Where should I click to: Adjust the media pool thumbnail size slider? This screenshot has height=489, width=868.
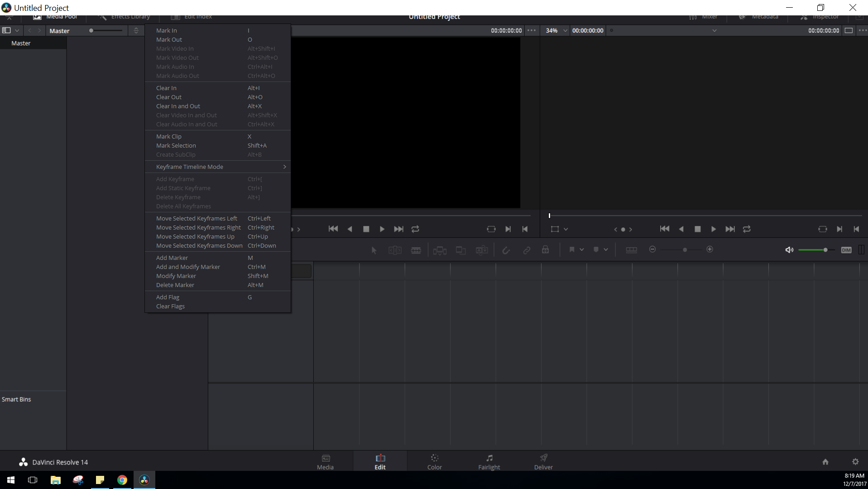tap(106, 30)
